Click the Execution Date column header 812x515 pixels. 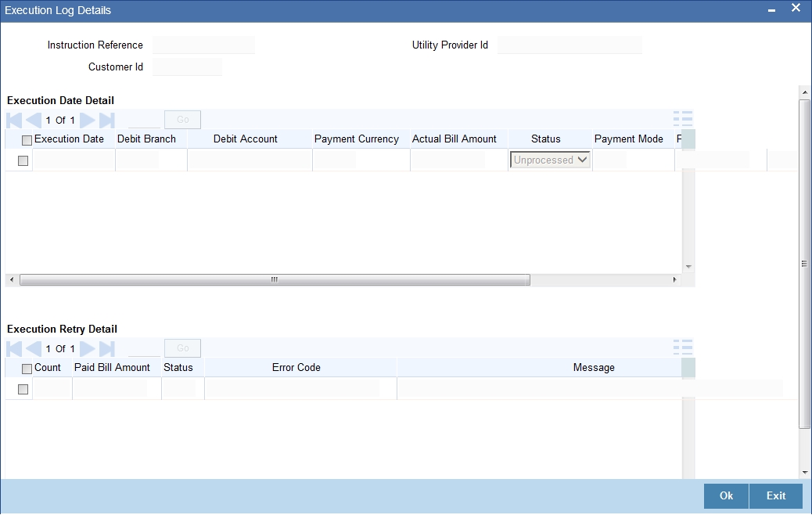tap(69, 139)
